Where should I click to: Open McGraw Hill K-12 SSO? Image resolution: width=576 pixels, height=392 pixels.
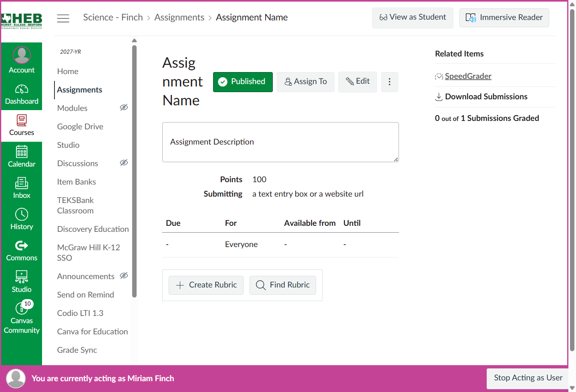89,253
